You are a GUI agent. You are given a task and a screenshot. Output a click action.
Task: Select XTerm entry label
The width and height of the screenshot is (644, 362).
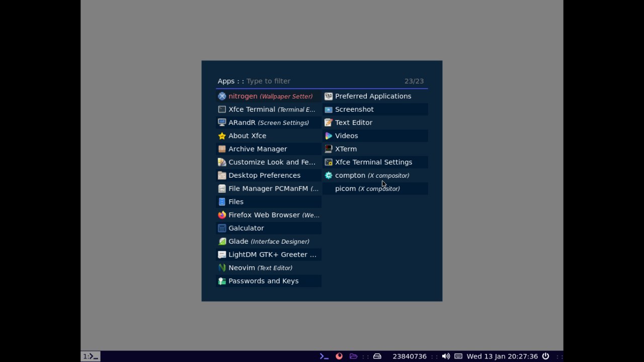(x=346, y=149)
